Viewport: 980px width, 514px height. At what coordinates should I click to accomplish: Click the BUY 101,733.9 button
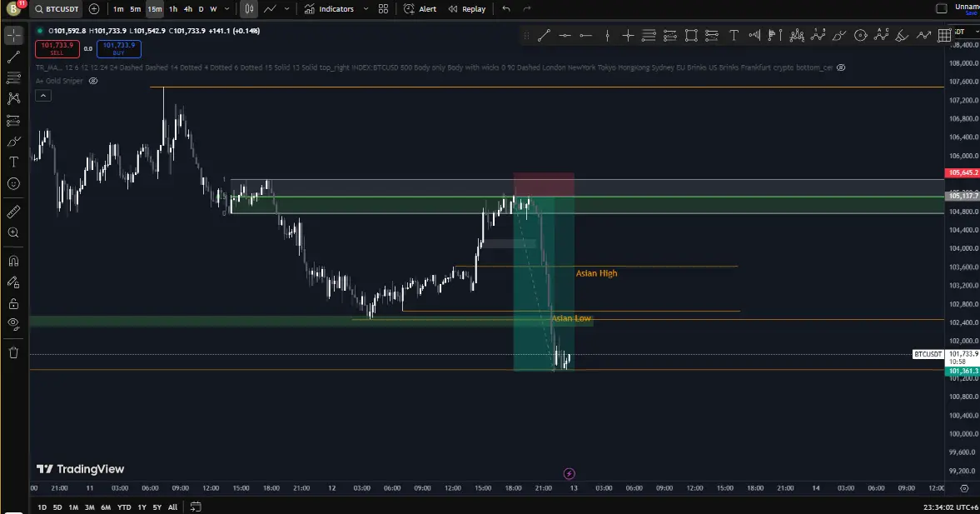pyautogui.click(x=119, y=49)
